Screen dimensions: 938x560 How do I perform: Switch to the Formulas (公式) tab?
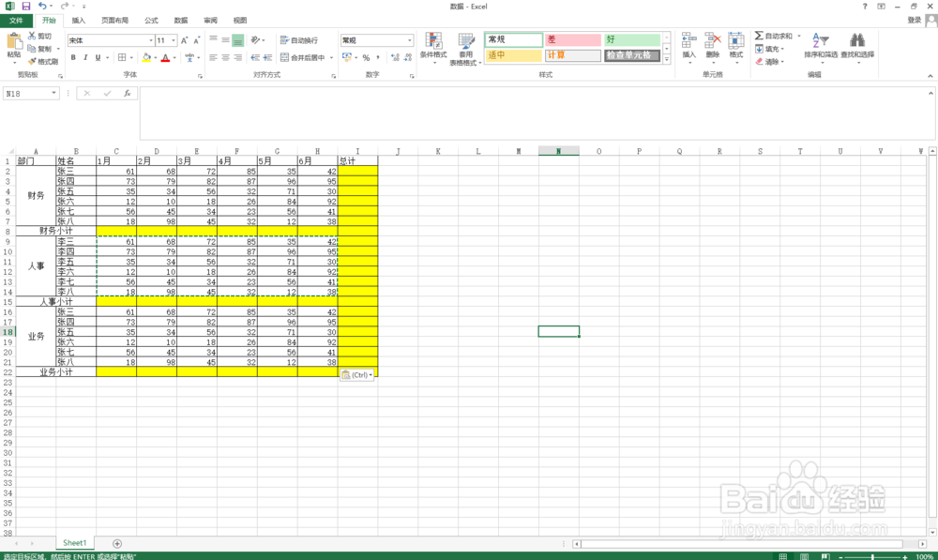click(151, 21)
